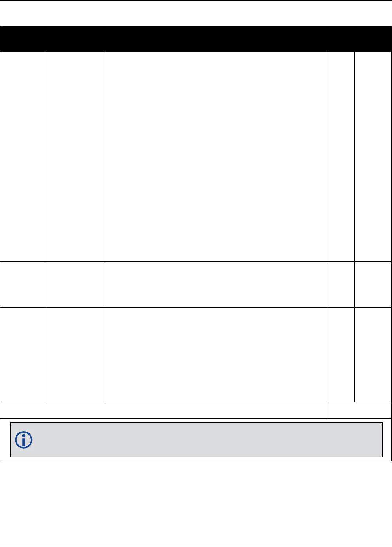Click narrow fourth cell above the merged row
Screen dimensions: 392x547
pos(342,355)
